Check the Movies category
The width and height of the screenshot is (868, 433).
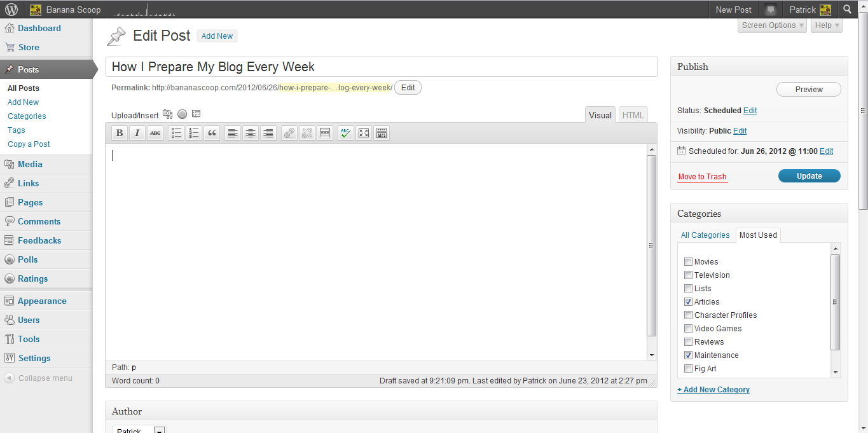coord(688,262)
